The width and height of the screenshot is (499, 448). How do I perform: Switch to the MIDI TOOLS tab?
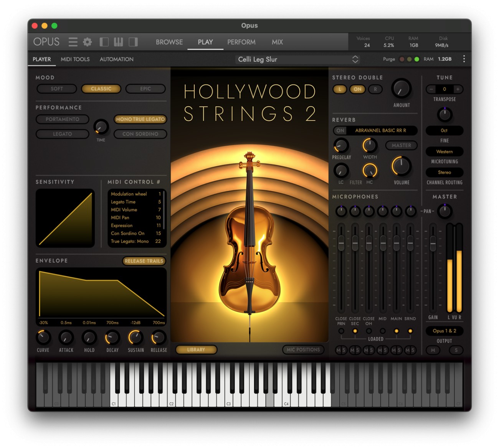point(75,59)
